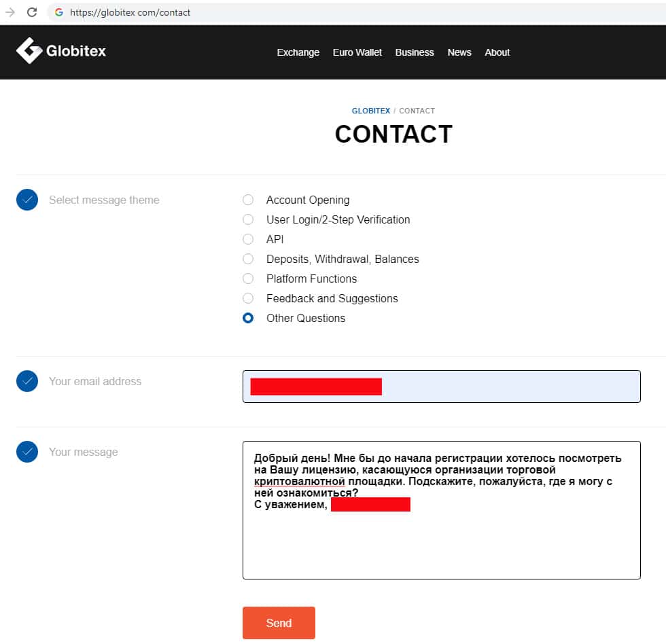
Task: Click the checkmark icon beside Your message
Action: [27, 452]
